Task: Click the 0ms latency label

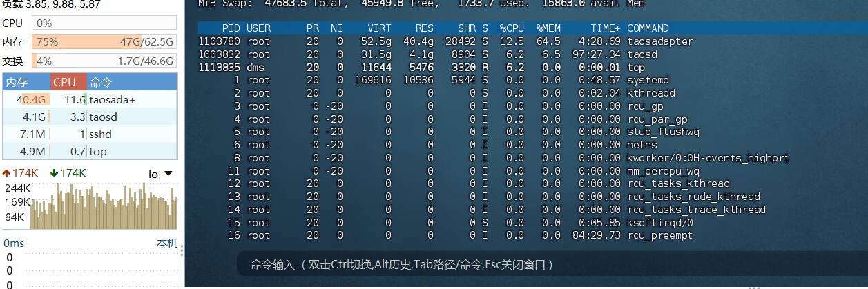Action: click(x=15, y=243)
